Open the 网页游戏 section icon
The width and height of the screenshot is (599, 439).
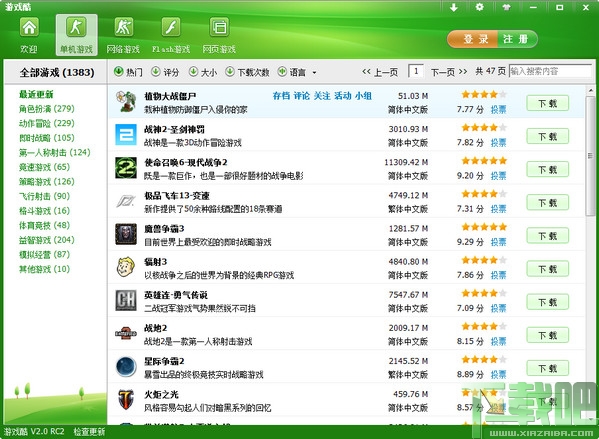(219, 28)
